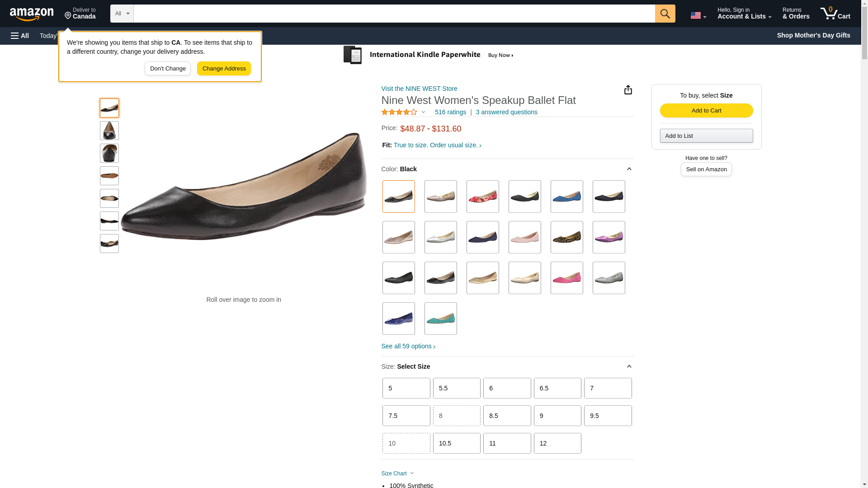Open Account & Lists menu
868x488 pixels.
(744, 14)
